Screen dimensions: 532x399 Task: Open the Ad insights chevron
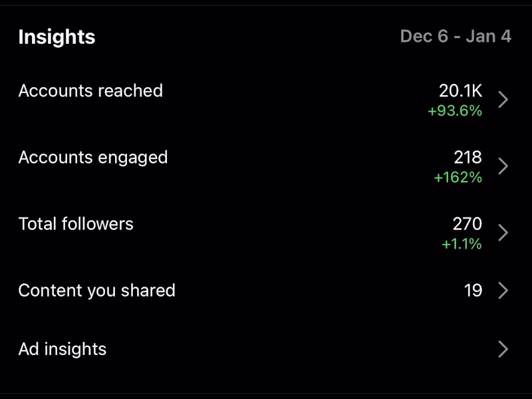point(503,349)
